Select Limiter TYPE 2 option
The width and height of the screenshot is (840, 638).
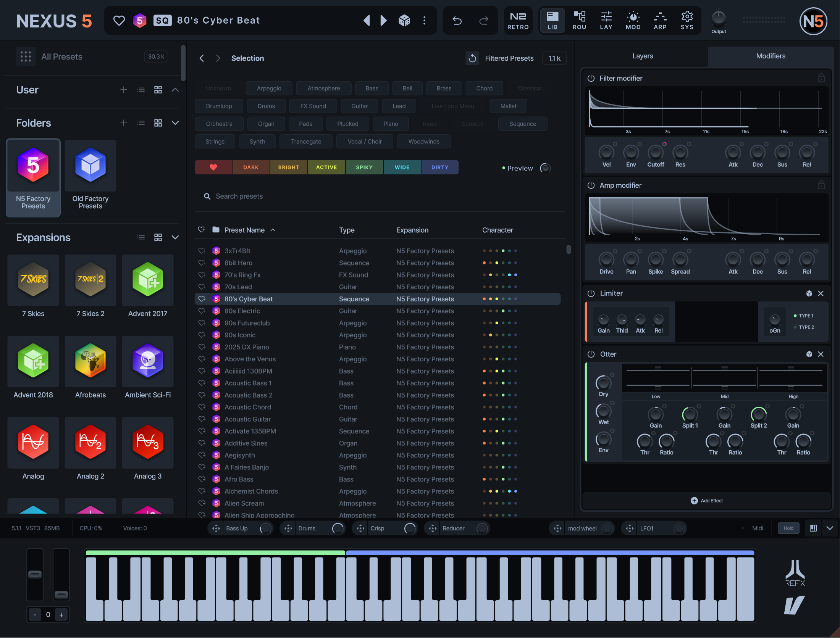tap(806, 327)
